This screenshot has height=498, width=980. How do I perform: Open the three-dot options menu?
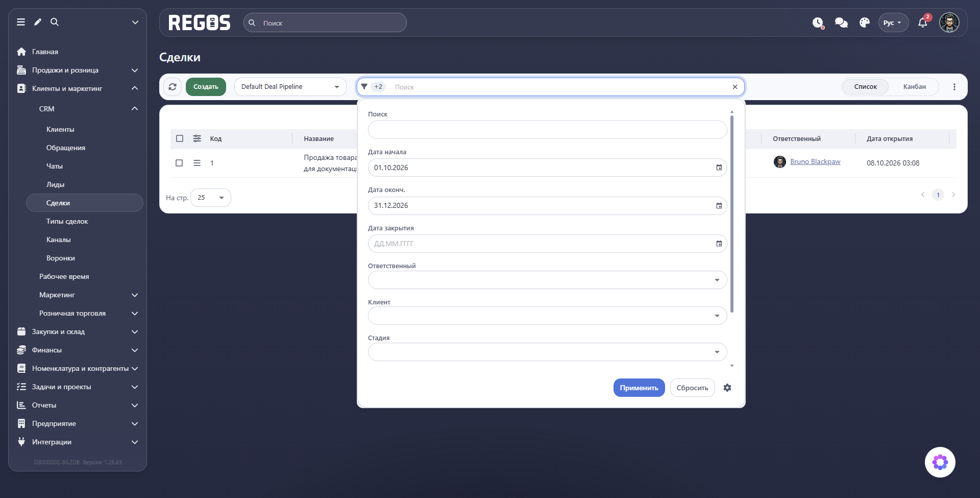(x=954, y=87)
